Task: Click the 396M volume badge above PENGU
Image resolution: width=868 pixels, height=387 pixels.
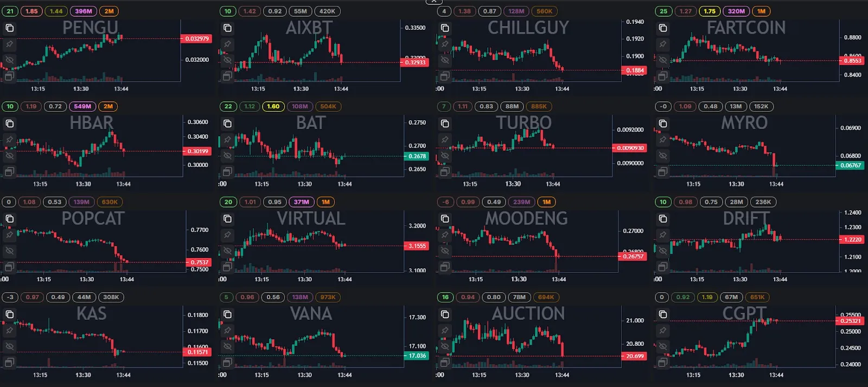Action: click(x=83, y=11)
